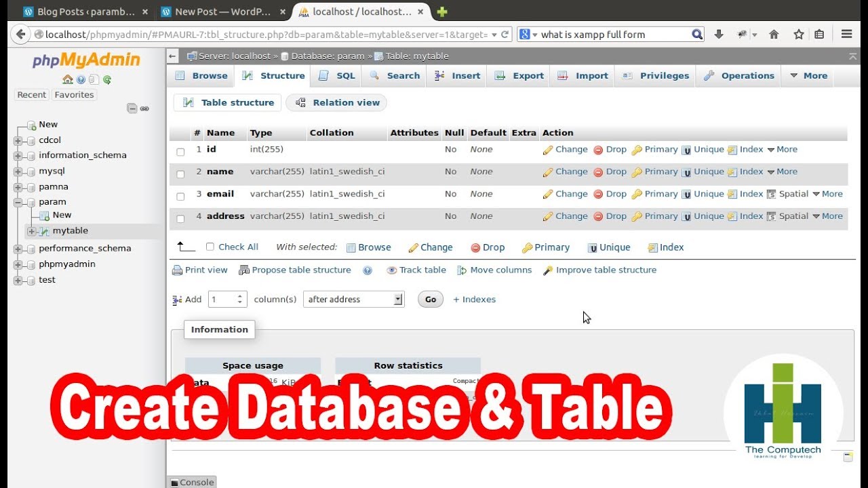Switch to the SQL tab
Image resolution: width=868 pixels, height=488 pixels.
tap(337, 76)
